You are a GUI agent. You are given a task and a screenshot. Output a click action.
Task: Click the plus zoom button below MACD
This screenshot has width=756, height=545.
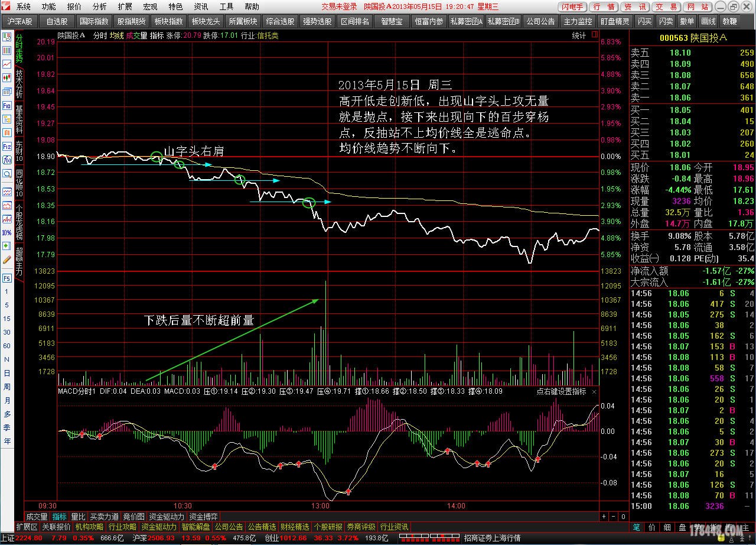(604, 517)
